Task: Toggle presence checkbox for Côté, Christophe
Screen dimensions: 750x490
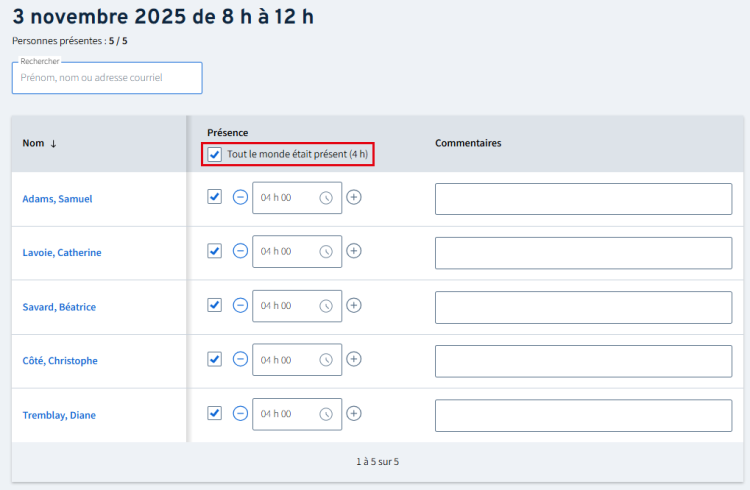Action: [x=214, y=359]
